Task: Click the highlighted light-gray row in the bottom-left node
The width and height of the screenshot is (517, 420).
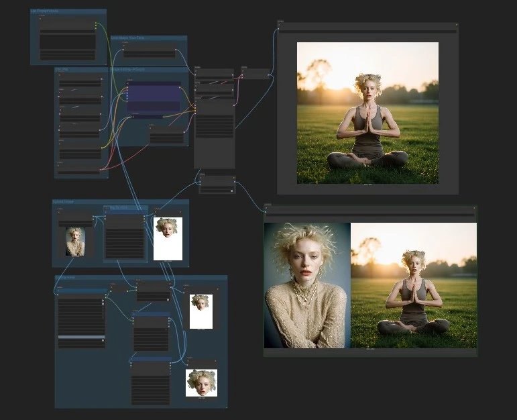Action: coord(81,337)
